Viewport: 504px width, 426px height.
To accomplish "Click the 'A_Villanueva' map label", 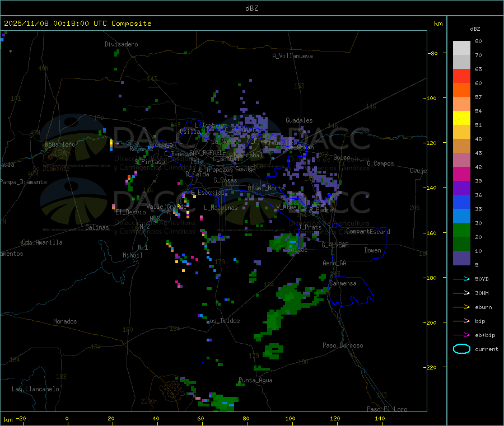I will coord(292,56).
